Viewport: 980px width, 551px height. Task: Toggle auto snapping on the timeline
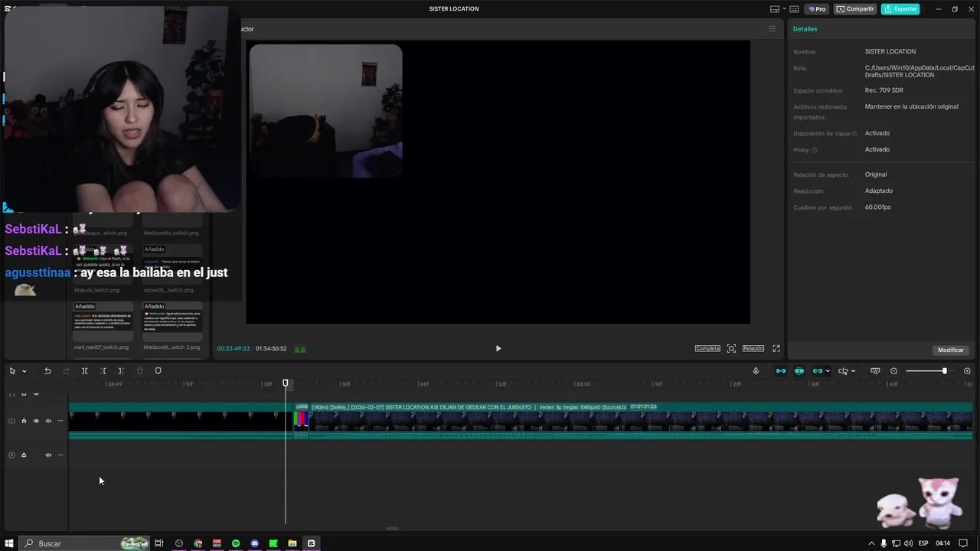click(799, 371)
